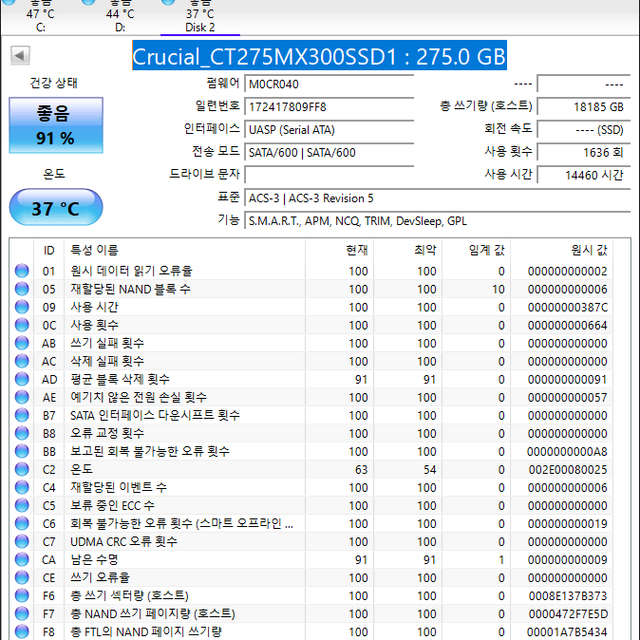Click rotation rate value ---- (SSD)
The width and height of the screenshot is (640, 640).
584,130
